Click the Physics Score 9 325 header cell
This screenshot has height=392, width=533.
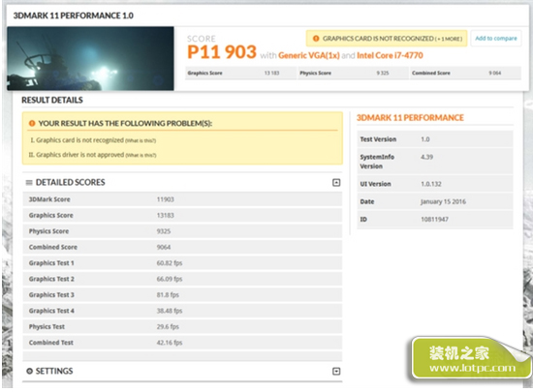click(353, 73)
